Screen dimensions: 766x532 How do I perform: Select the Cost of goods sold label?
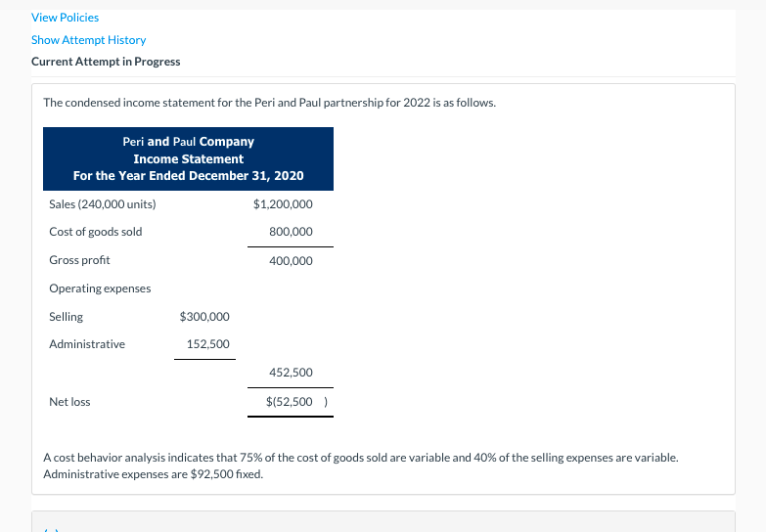[x=96, y=232]
